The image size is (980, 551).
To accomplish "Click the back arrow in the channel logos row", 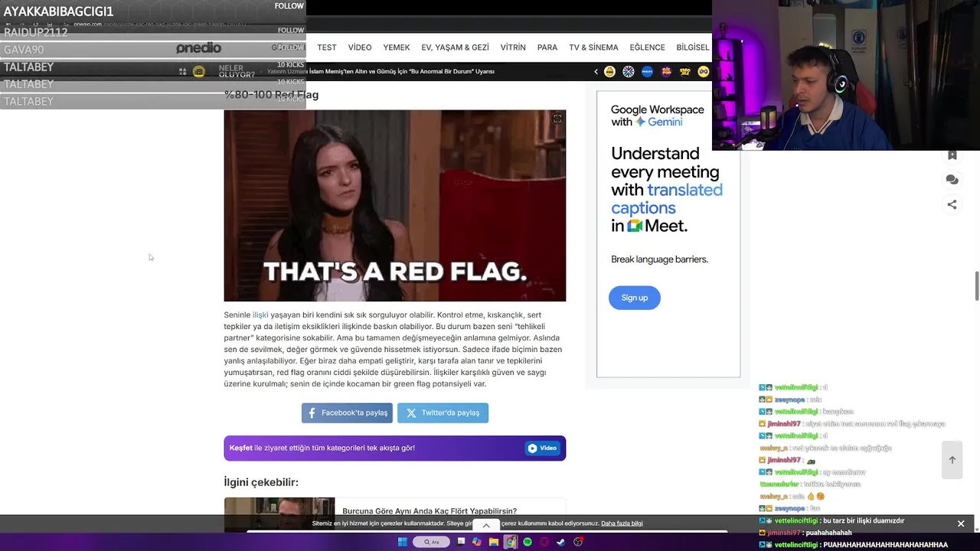I will tap(596, 71).
